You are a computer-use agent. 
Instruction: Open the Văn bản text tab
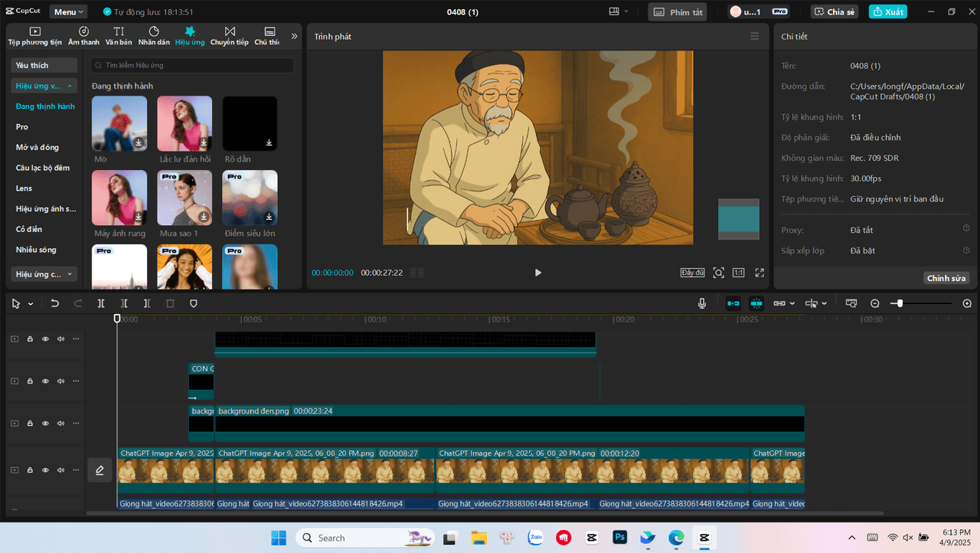(119, 36)
